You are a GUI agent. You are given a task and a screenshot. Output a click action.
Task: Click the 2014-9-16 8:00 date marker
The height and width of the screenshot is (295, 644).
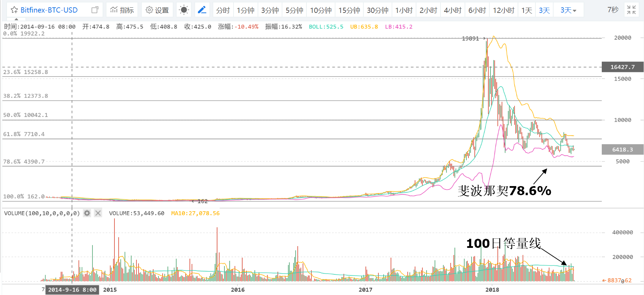pyautogui.click(x=72, y=290)
